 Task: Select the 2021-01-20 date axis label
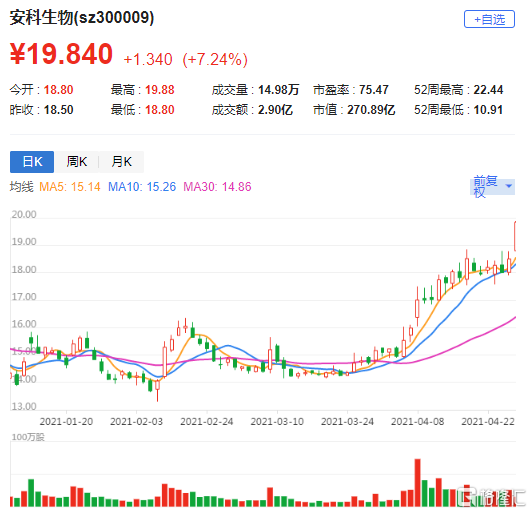tap(66, 422)
